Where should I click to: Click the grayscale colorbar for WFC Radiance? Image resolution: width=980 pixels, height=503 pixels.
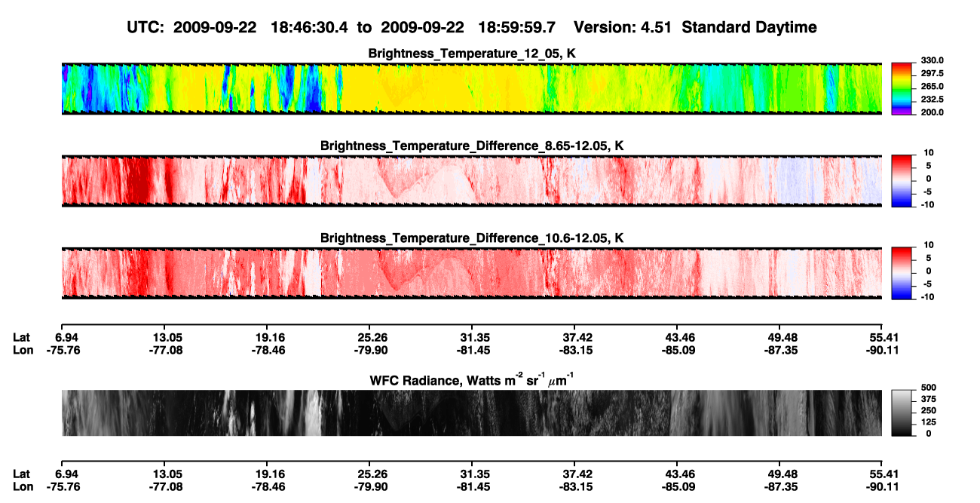902,413
